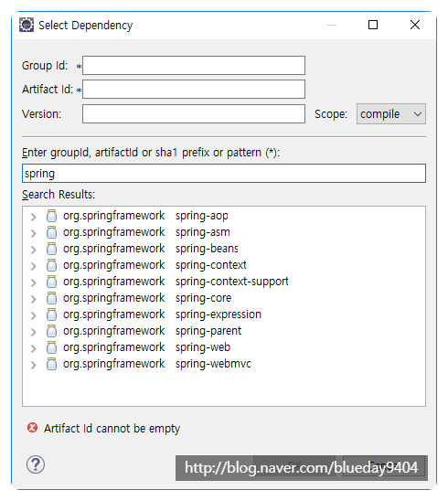
Task: Click the jar icon for spring-asm
Action: 51,232
